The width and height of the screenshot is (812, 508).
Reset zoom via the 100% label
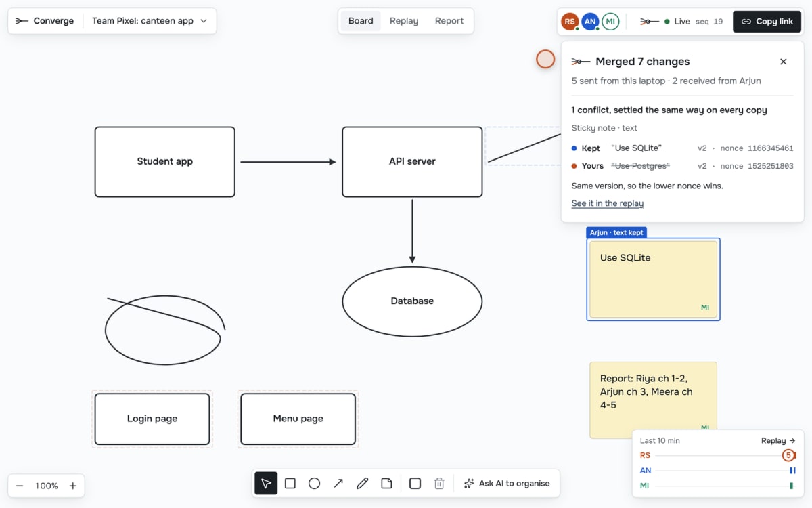tap(47, 486)
